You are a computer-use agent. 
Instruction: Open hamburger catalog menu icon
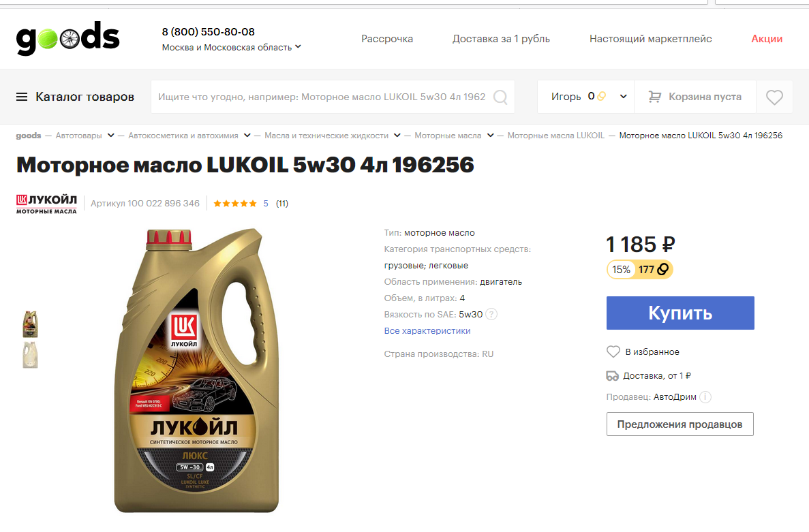[x=22, y=97]
